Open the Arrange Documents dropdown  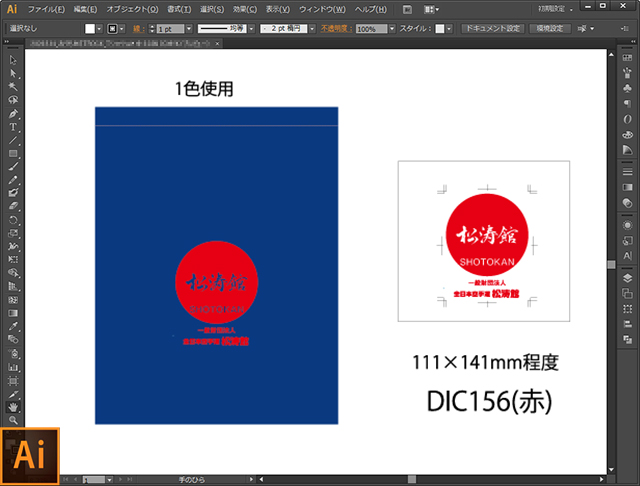click(431, 9)
